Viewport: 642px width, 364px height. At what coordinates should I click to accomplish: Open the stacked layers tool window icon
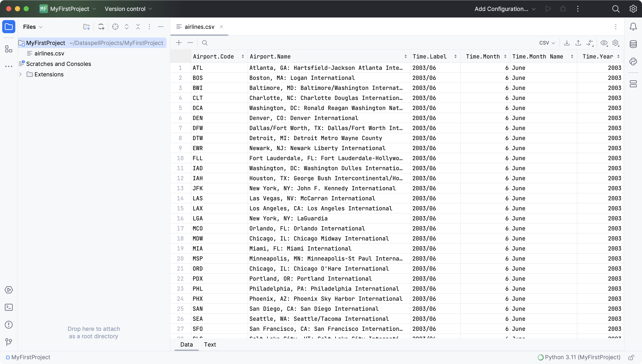(x=633, y=84)
